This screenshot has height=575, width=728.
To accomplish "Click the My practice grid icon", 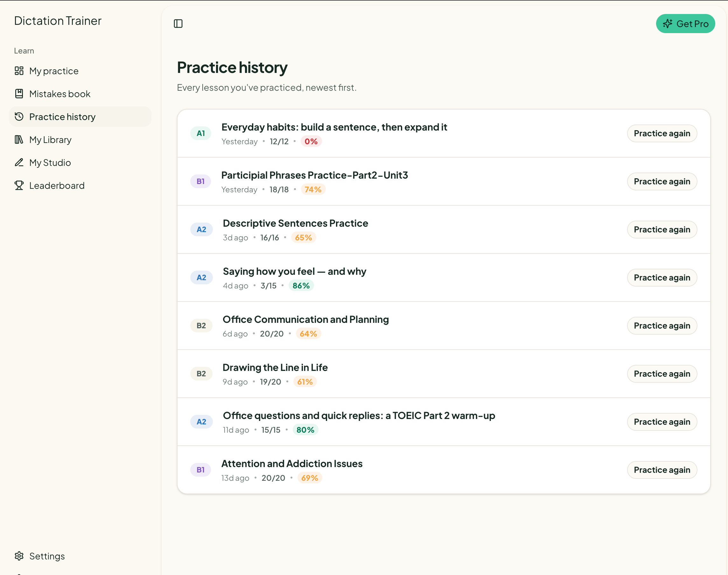I will (19, 71).
